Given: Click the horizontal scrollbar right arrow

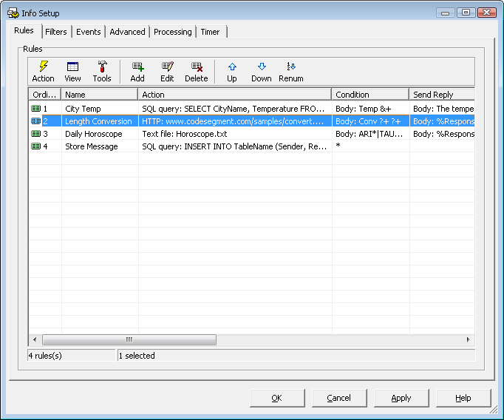Looking at the screenshot, I should click(x=468, y=339).
